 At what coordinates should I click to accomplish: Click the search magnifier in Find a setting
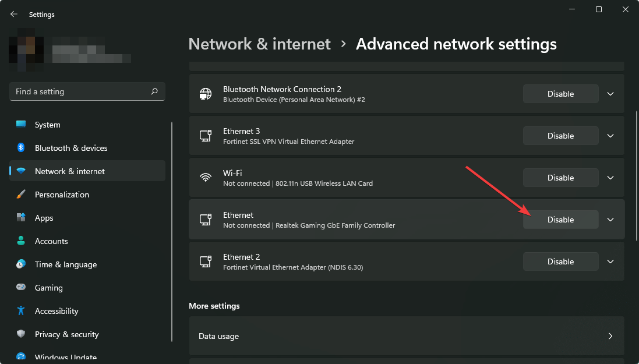tap(154, 91)
